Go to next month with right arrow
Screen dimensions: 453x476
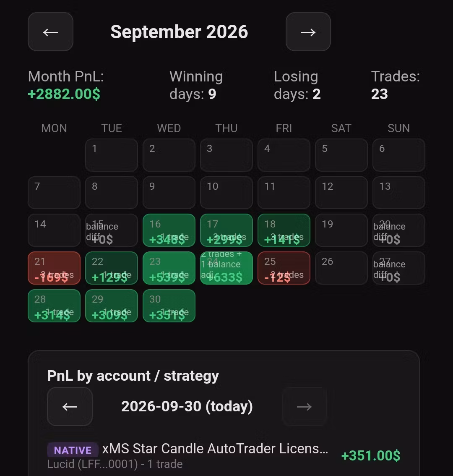pyautogui.click(x=308, y=32)
